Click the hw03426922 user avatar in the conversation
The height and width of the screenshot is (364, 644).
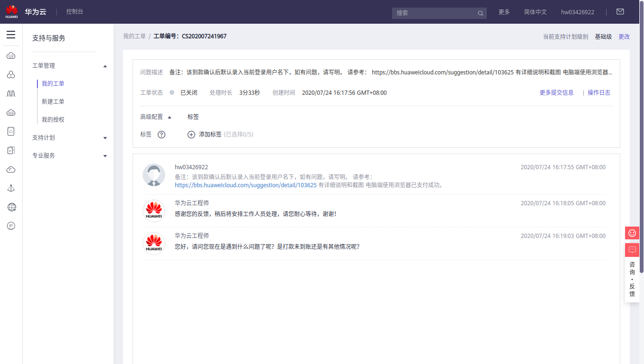pyautogui.click(x=154, y=175)
